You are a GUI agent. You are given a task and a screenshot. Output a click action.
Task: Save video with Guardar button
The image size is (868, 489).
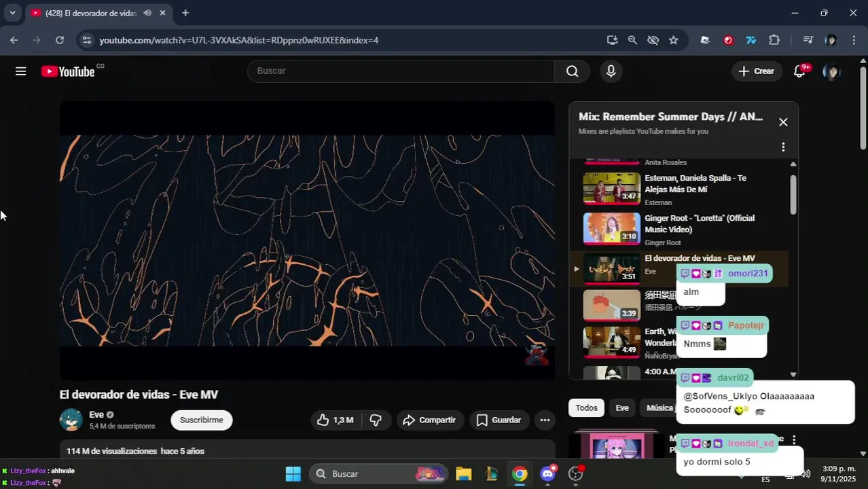499,420
